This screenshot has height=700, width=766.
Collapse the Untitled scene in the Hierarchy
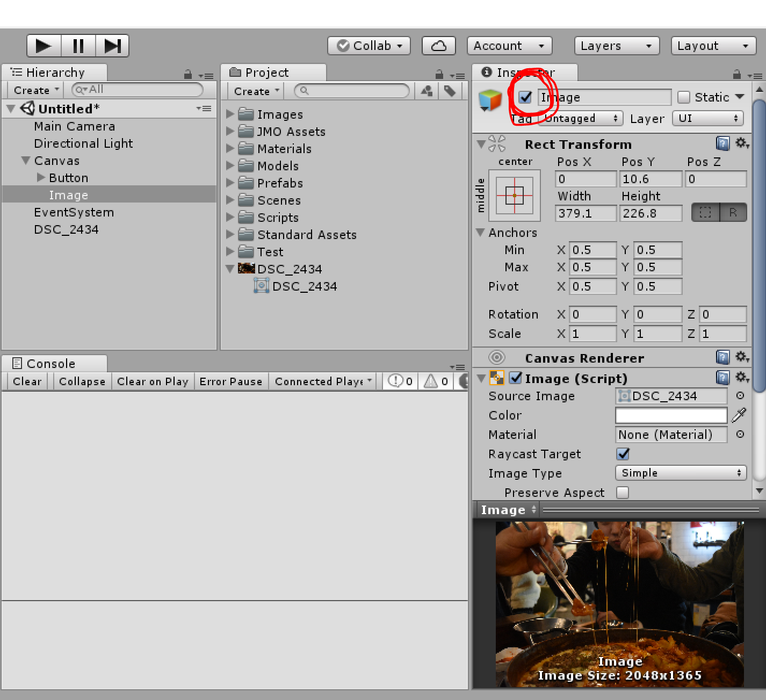click(11, 109)
